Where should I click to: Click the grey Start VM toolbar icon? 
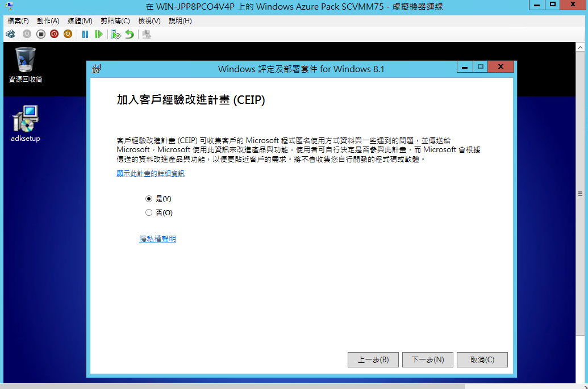27,35
